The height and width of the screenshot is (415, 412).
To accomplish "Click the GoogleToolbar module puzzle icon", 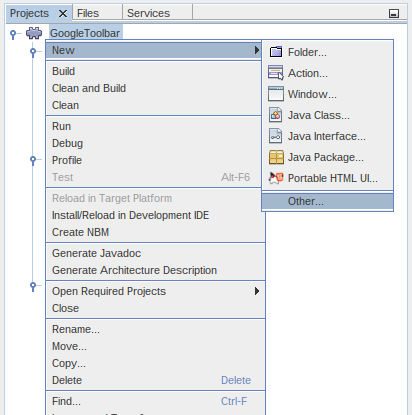I will point(34,33).
